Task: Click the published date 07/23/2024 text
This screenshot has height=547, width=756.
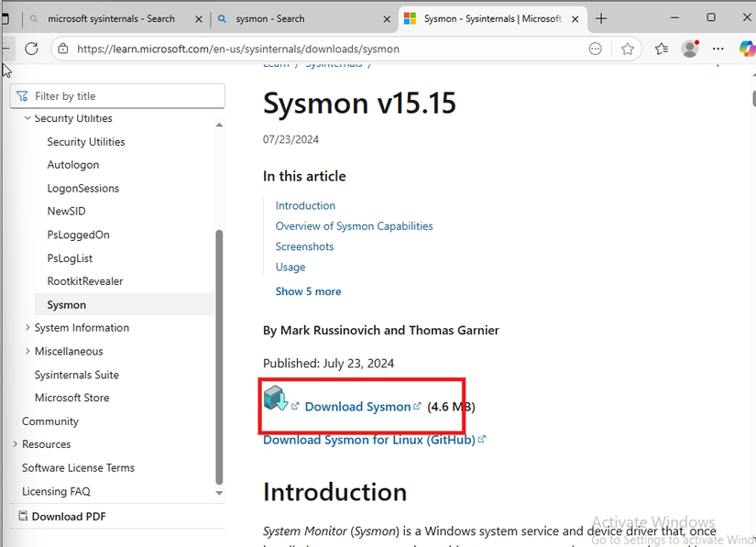Action: [290, 139]
